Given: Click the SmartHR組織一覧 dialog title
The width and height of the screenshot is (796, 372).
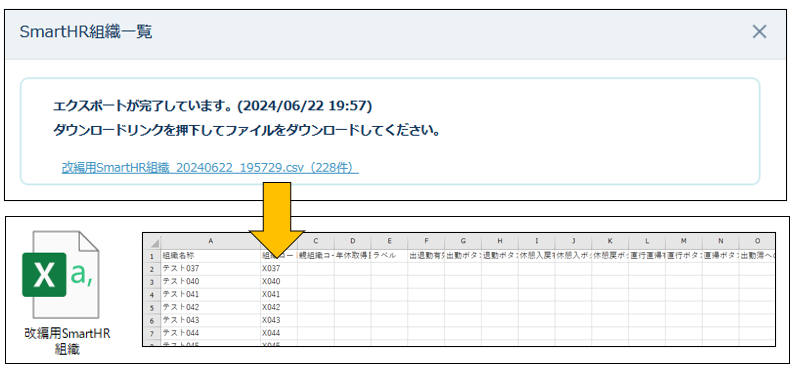Looking at the screenshot, I should click(x=86, y=32).
